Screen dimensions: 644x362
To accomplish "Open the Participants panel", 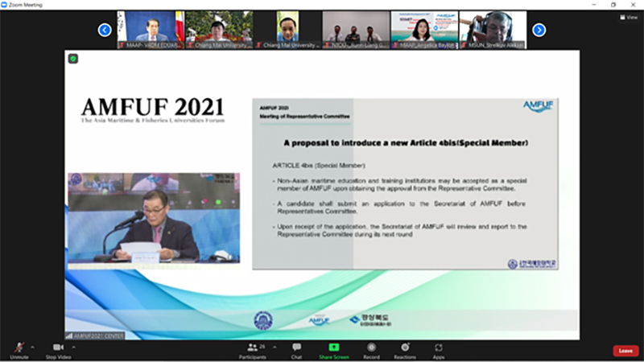I will pyautogui.click(x=252, y=351).
